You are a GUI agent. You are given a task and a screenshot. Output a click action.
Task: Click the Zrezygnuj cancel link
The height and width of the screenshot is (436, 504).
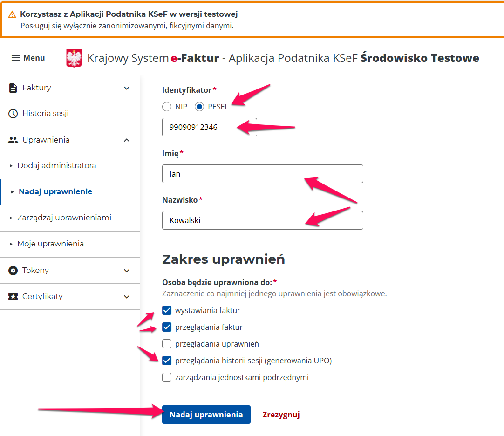(281, 415)
